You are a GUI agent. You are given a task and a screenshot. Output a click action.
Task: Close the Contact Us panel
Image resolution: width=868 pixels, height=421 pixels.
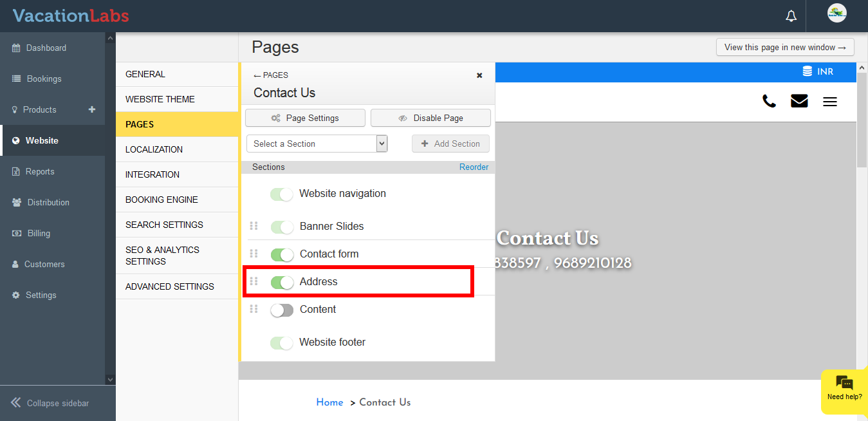click(479, 75)
